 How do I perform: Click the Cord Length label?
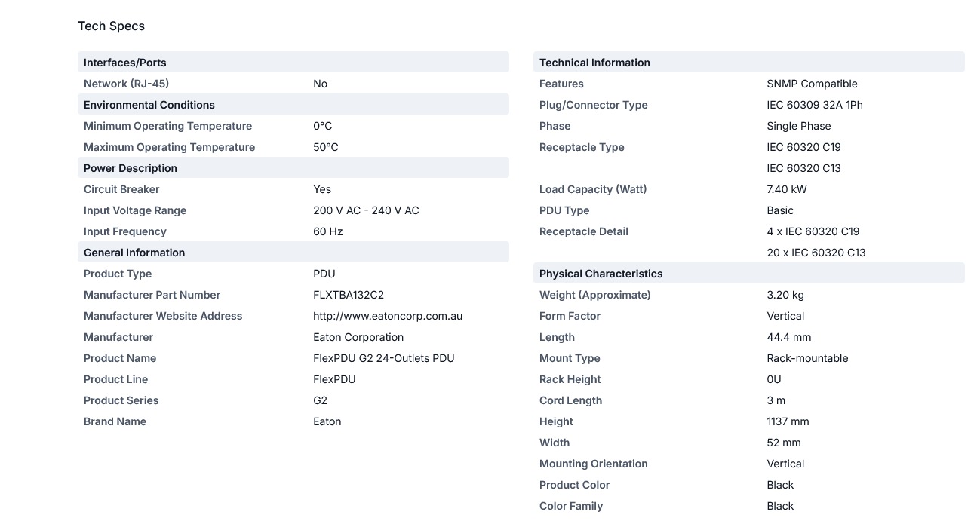(571, 400)
